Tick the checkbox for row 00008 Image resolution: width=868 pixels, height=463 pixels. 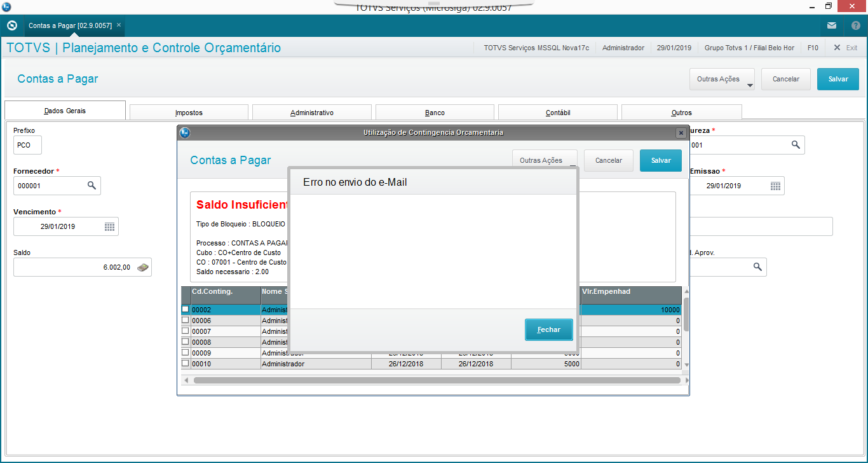[186, 342]
